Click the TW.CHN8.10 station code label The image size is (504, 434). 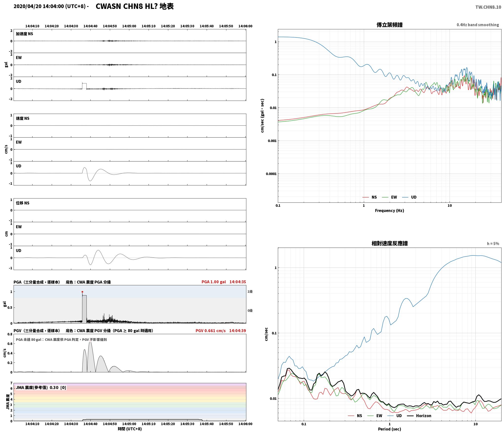click(488, 7)
